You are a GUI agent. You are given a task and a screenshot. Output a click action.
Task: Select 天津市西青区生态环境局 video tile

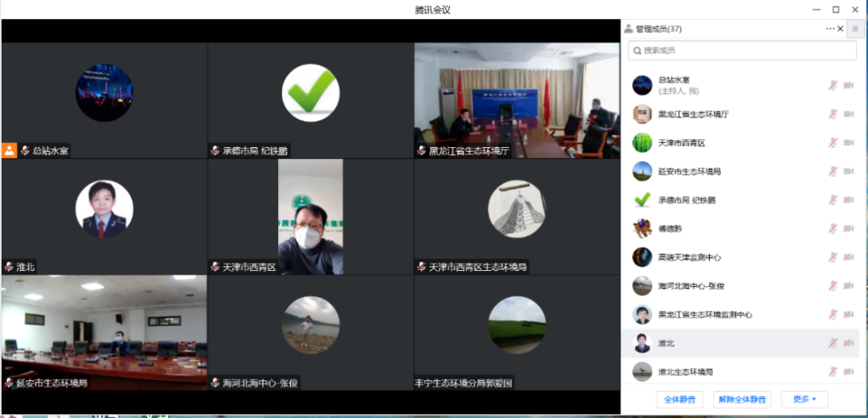[517, 217]
